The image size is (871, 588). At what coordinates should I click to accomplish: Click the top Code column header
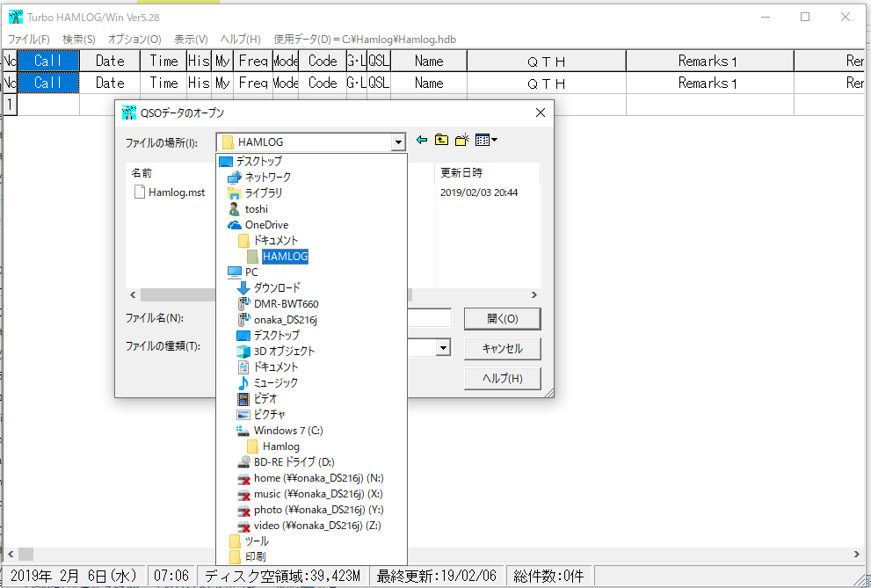tap(323, 61)
